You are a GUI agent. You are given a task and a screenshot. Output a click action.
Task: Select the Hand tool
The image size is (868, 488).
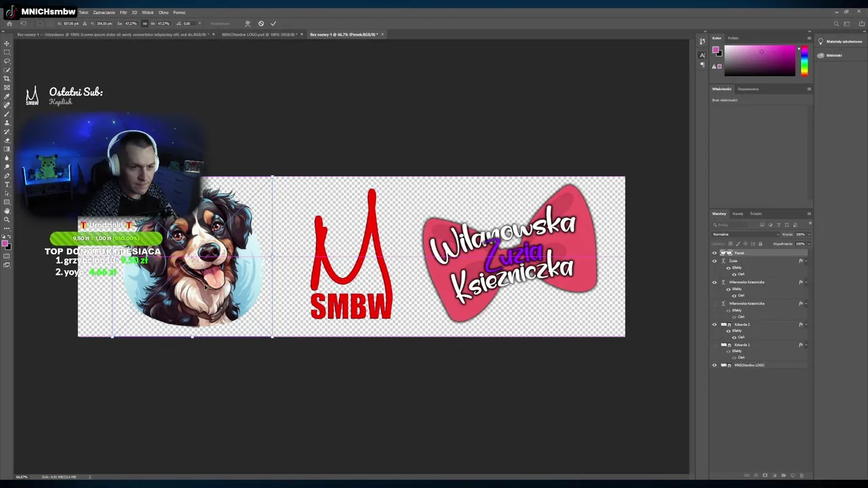(x=7, y=211)
